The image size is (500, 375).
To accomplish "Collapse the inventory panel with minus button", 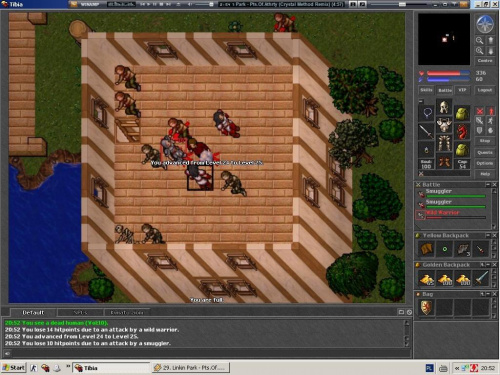I will coord(421,101).
